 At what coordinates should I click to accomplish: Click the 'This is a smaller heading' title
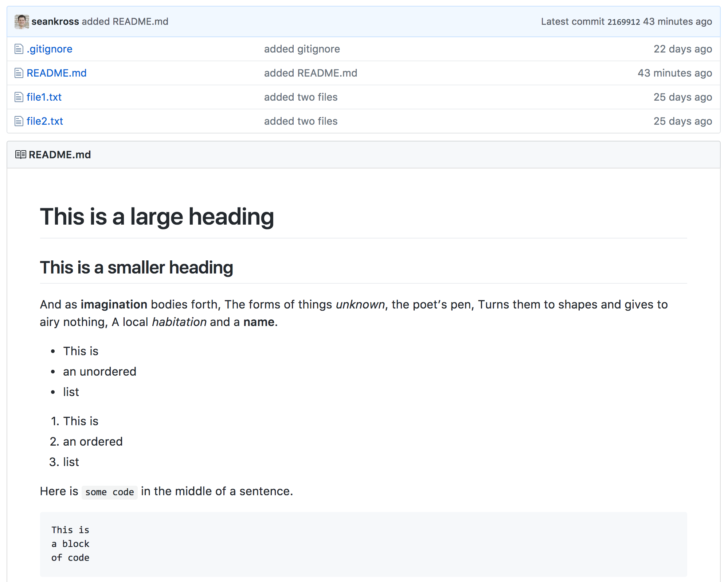pos(136,267)
